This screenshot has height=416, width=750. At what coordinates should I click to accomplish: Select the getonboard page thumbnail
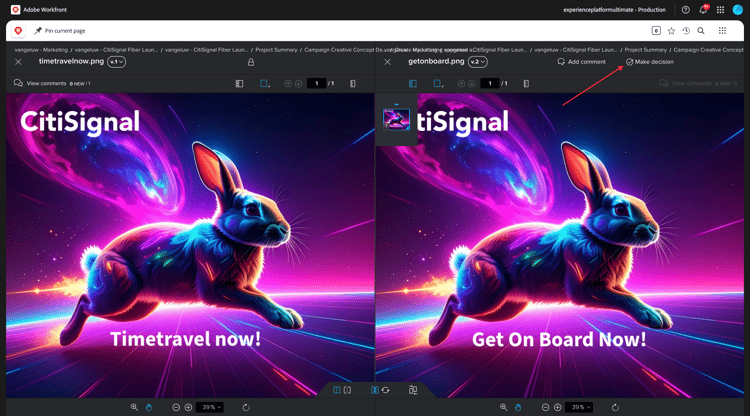(x=396, y=119)
